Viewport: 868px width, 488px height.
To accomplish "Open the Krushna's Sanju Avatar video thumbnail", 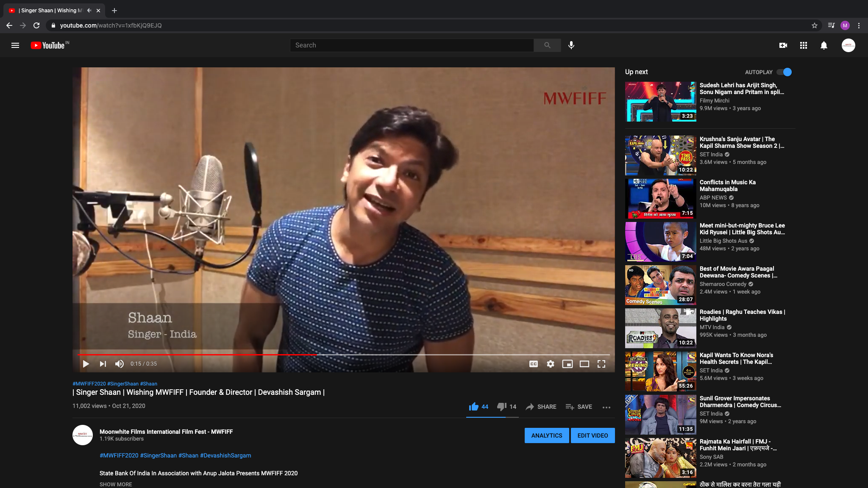I will (660, 155).
